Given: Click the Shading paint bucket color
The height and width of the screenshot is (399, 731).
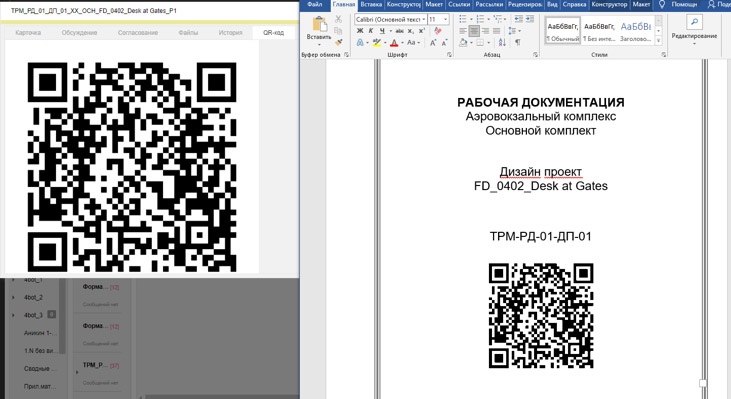Looking at the screenshot, I should pos(463,42).
